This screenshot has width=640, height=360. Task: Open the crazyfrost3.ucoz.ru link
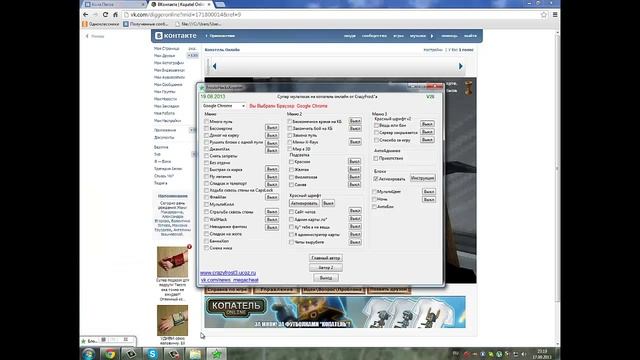pos(228,273)
